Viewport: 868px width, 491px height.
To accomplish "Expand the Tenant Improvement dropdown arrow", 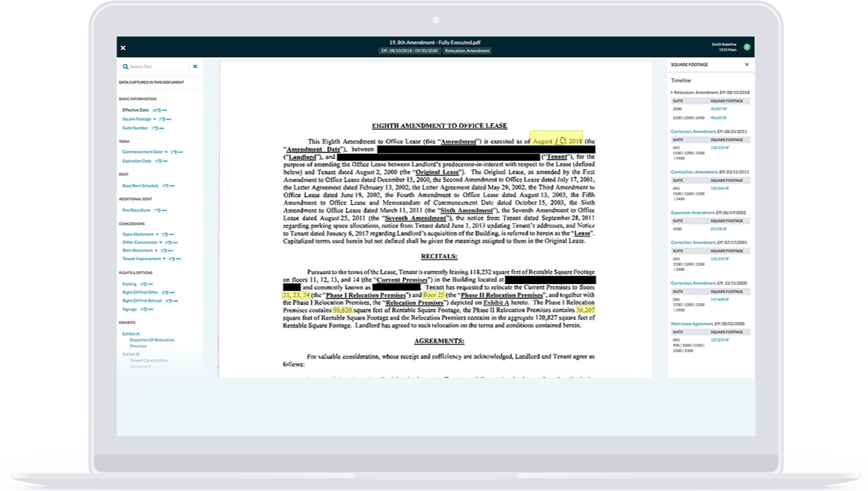I will click(164, 259).
